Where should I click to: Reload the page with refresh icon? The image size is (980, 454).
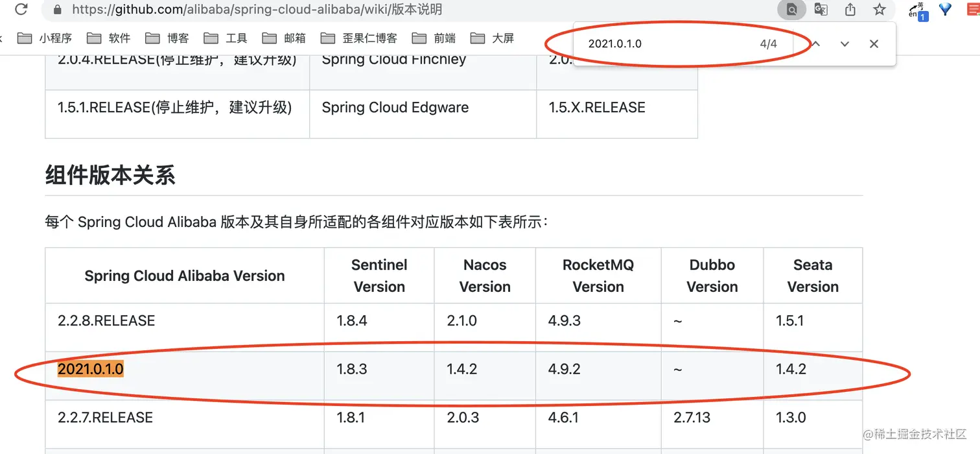click(x=21, y=9)
